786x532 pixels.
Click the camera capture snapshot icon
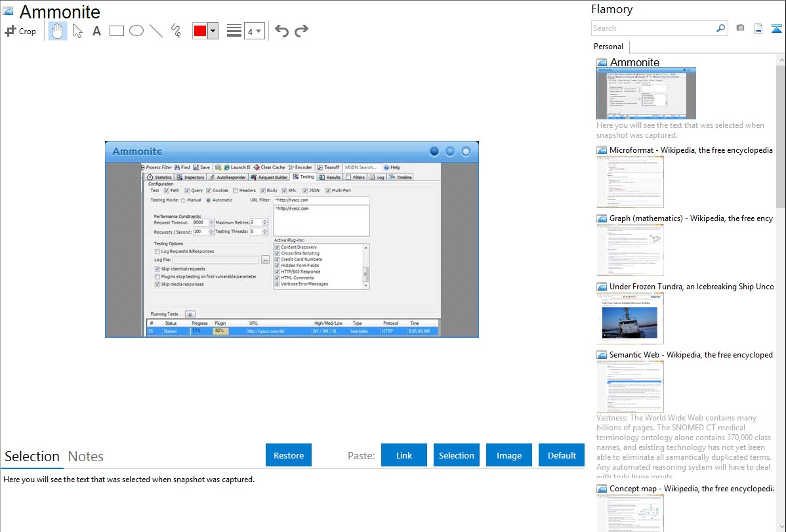(x=740, y=28)
